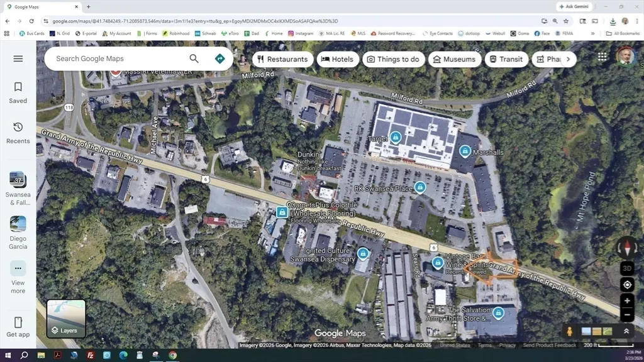Toggle the 3D view button

(627, 268)
